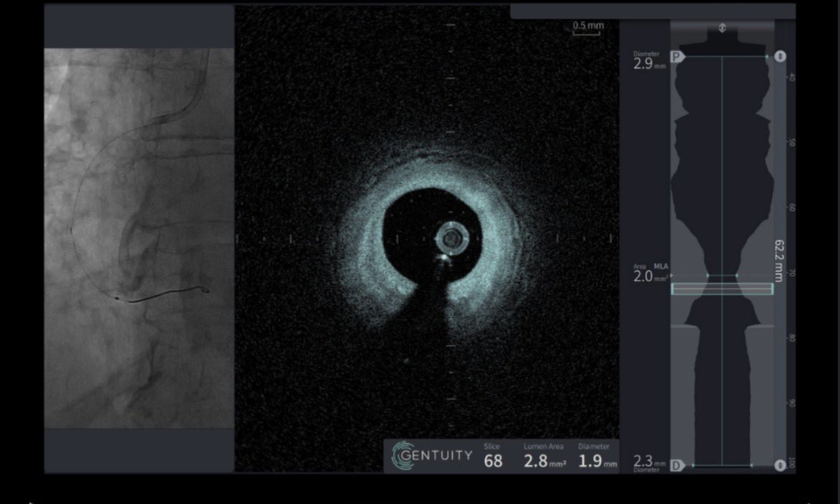This screenshot has height=504, width=840.
Task: Click the Gentuity logo
Action: 432,456
